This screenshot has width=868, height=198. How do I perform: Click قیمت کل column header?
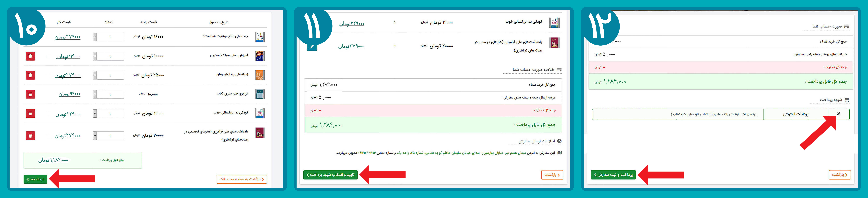tap(64, 22)
